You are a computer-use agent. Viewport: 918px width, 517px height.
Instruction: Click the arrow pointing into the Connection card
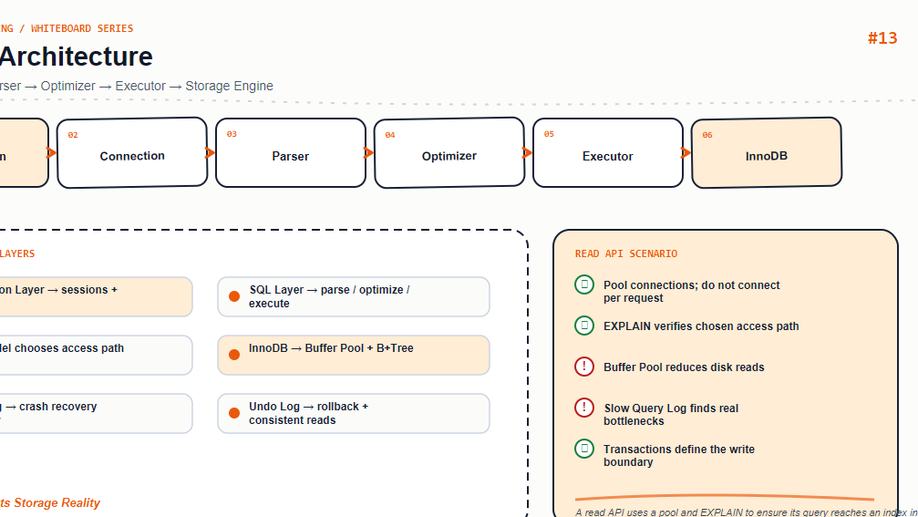52,153
